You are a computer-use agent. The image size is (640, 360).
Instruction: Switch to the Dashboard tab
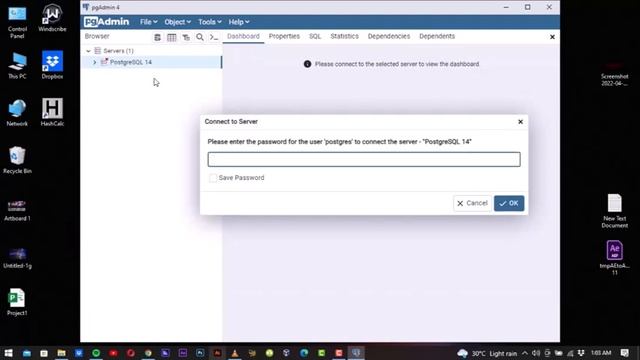[243, 36]
